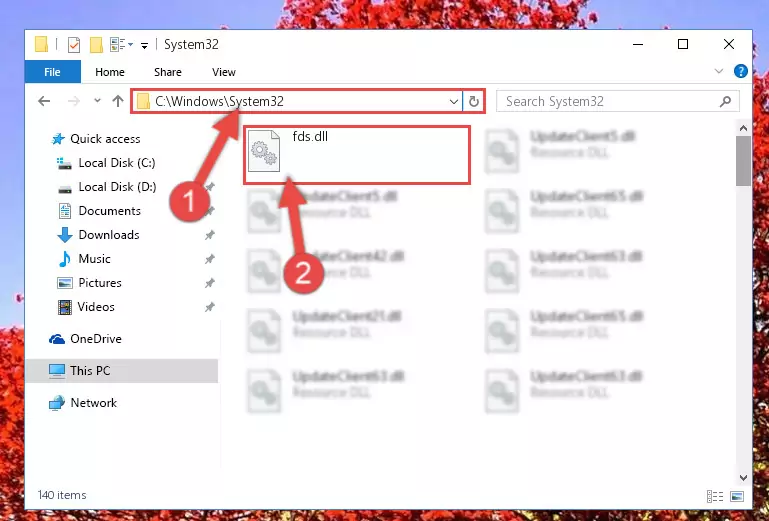This screenshot has width=769, height=521.
Task: Click the fds.dll file name
Action: (x=310, y=136)
